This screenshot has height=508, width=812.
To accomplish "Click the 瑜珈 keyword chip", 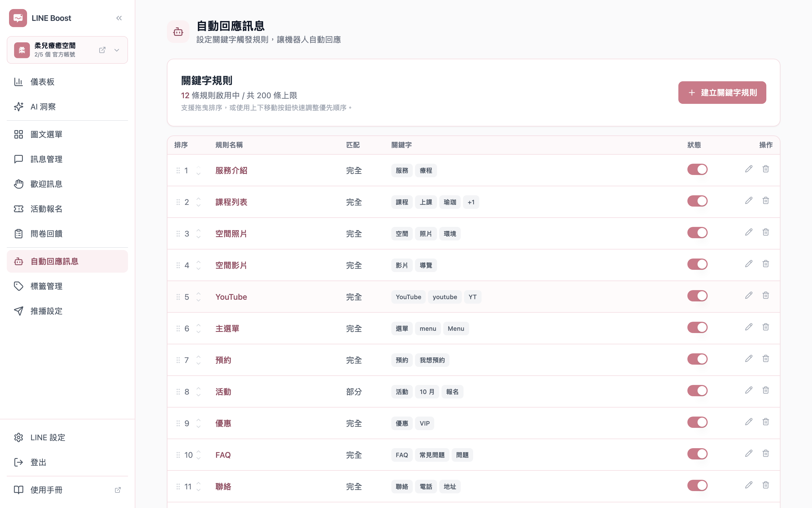I will 450,202.
